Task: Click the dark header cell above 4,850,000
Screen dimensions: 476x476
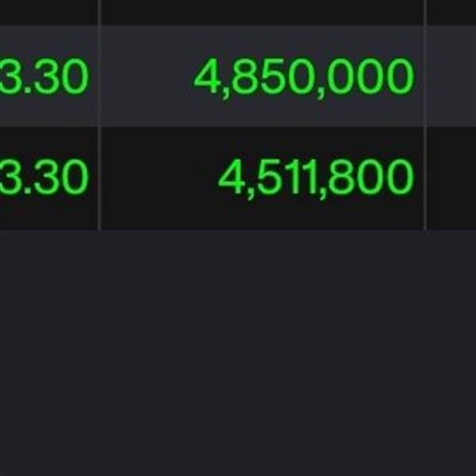Action: tap(263, 12)
